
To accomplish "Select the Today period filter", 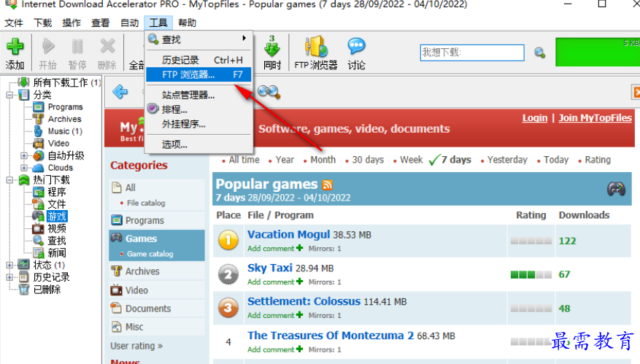I will (x=556, y=160).
